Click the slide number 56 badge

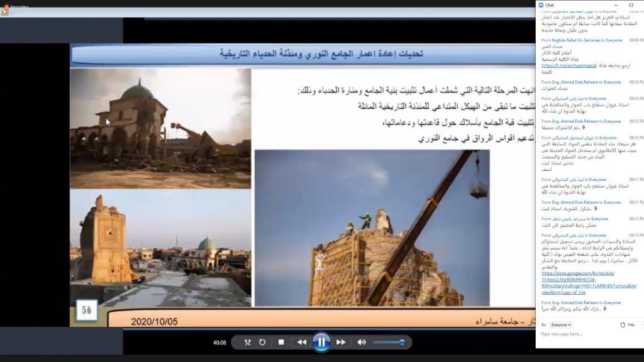coord(87,309)
